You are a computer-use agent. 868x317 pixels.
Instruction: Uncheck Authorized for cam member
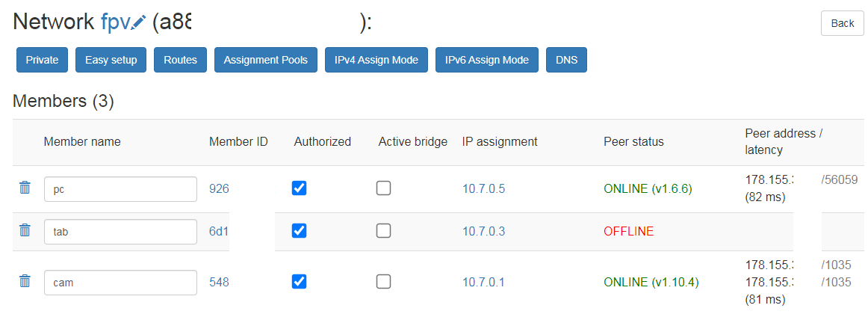299,282
